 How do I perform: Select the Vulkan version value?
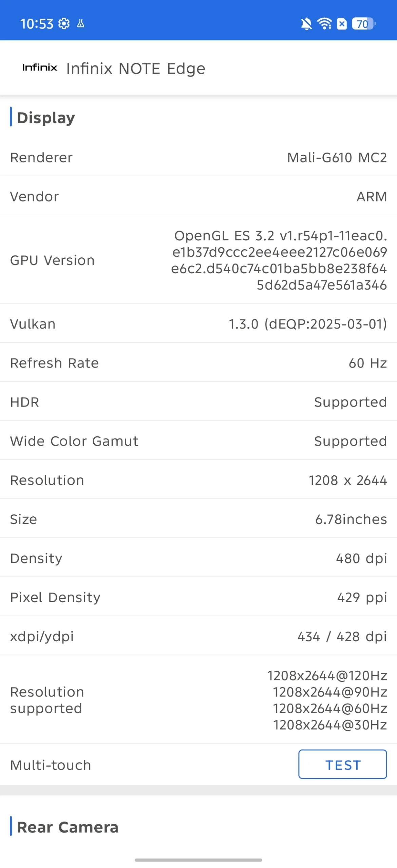coord(307,324)
